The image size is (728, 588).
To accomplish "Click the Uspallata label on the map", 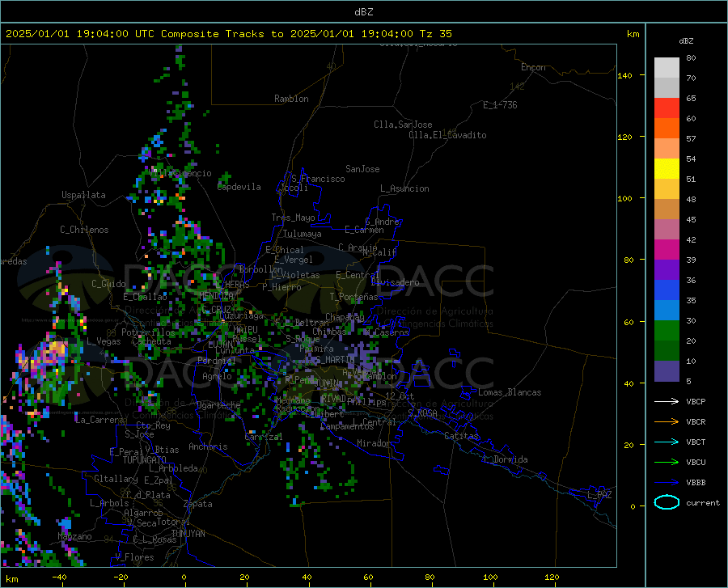I will 83,195.
